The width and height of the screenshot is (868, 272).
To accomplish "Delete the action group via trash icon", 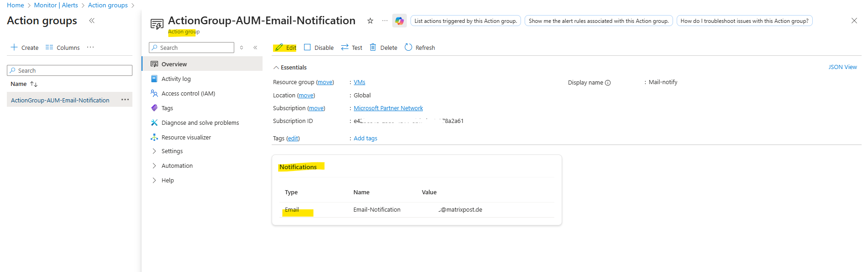I will (x=384, y=48).
